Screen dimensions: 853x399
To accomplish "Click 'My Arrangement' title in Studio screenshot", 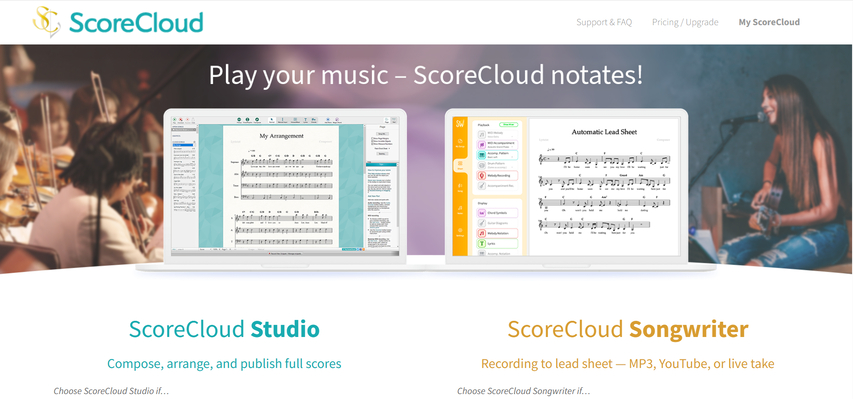I will 281,136.
